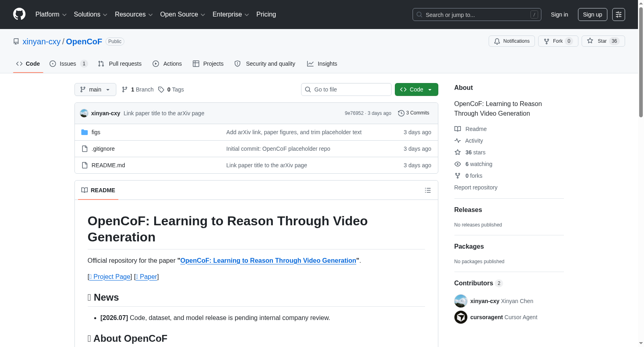644x347 pixels.
Task: Open the Pricing page
Action: click(x=266, y=15)
